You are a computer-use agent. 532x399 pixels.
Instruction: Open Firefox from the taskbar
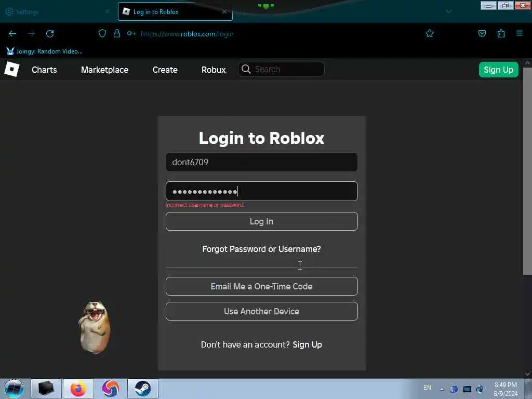pos(78,389)
